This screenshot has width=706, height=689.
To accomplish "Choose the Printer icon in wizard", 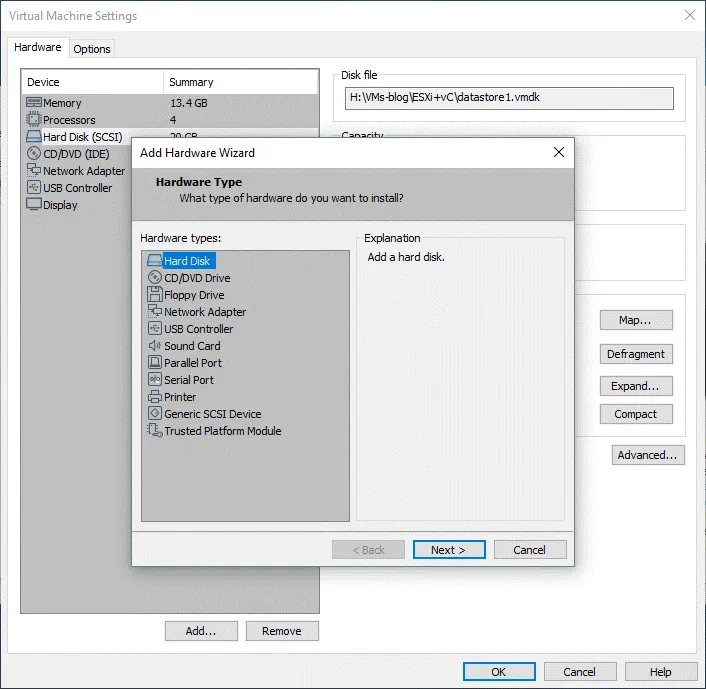I will (x=154, y=397).
